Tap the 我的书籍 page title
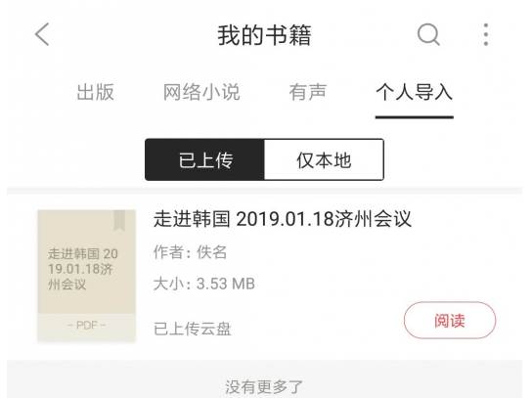 click(x=264, y=34)
